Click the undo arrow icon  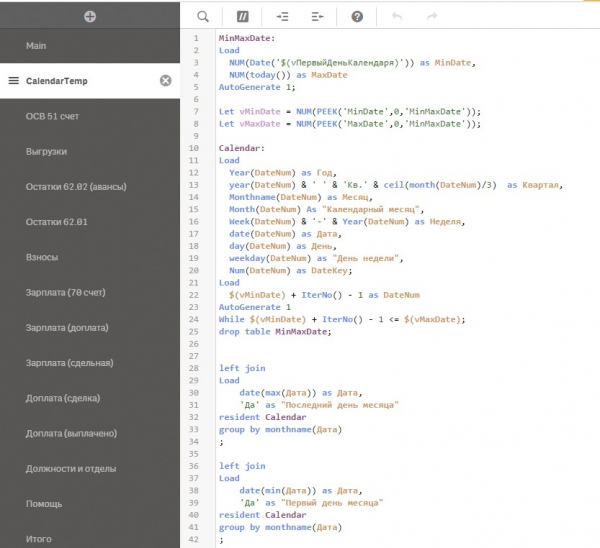pos(397,16)
